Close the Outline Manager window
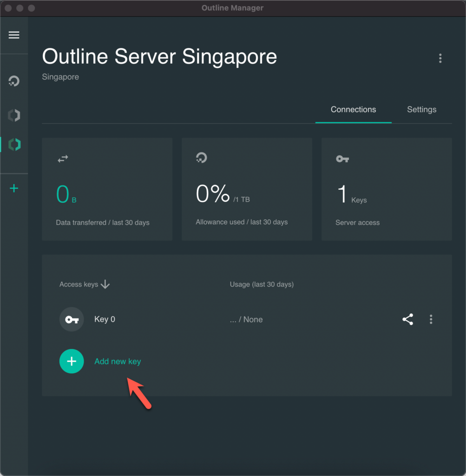The width and height of the screenshot is (466, 476). point(8,8)
